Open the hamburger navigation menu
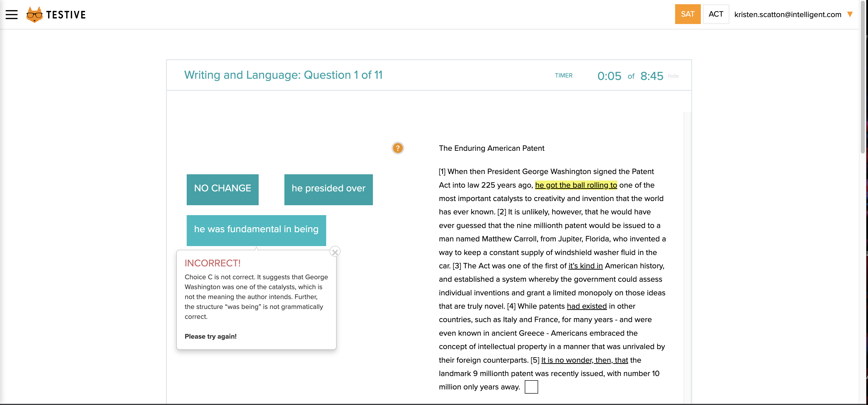This screenshot has width=868, height=405. tap(11, 15)
